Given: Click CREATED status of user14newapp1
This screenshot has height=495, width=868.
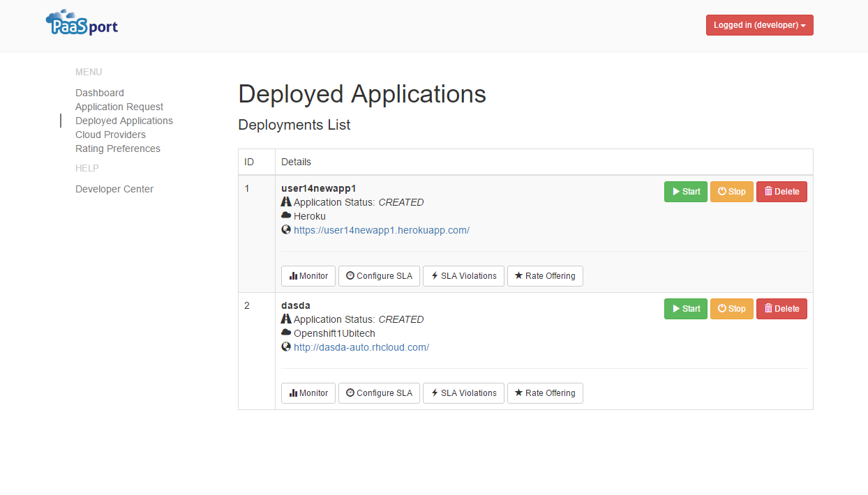Looking at the screenshot, I should 401,202.
